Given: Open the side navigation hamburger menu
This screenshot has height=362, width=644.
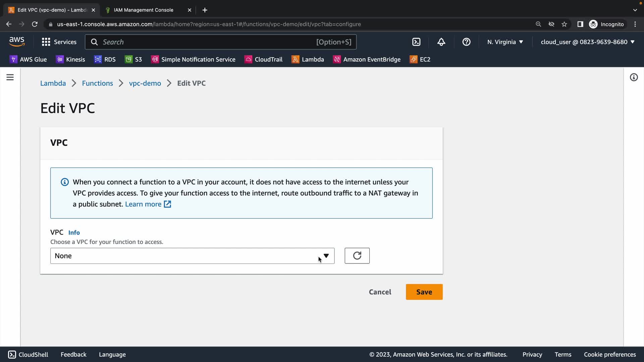Looking at the screenshot, I should tap(10, 77).
